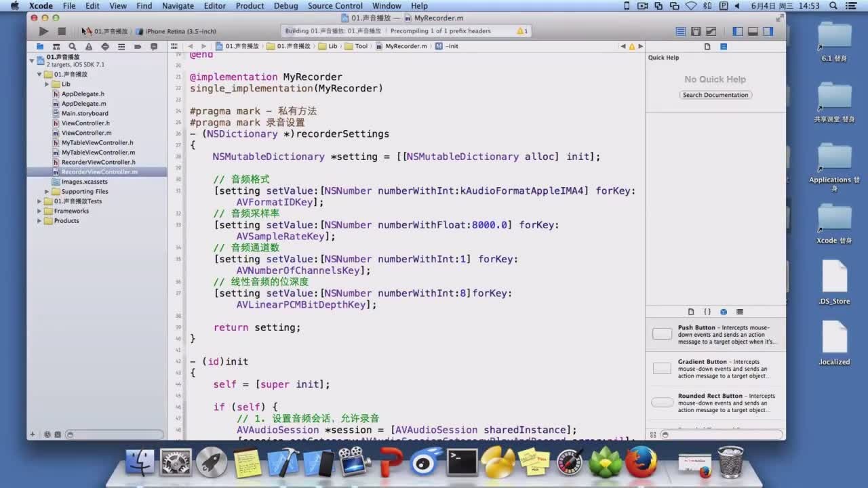This screenshot has height=488, width=868.
Task: Click the navigator filter search field
Action: click(114, 434)
